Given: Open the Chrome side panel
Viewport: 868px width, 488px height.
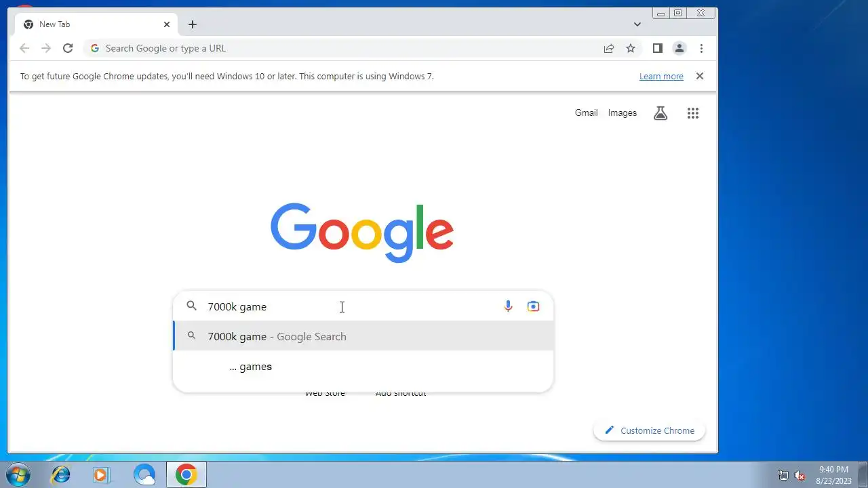Looking at the screenshot, I should [657, 48].
